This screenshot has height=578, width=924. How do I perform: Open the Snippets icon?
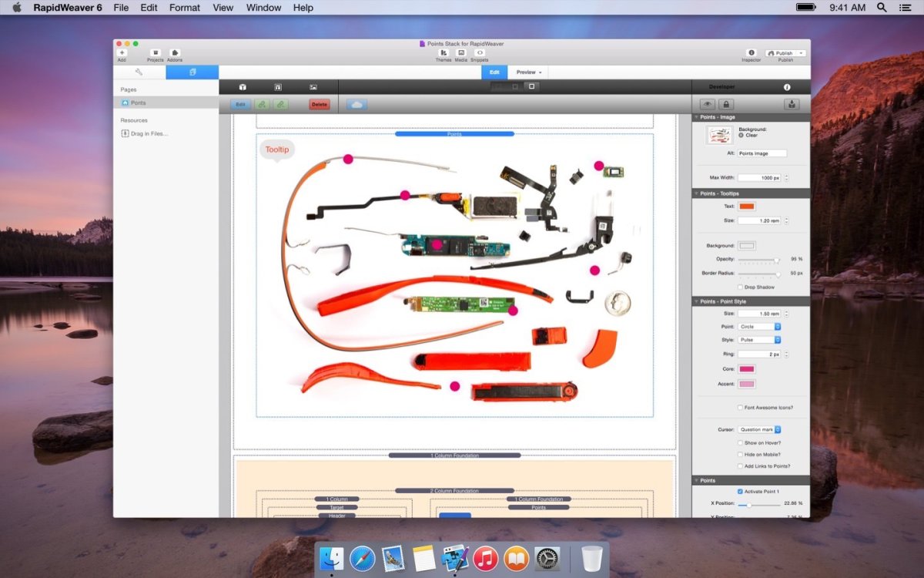pyautogui.click(x=480, y=52)
